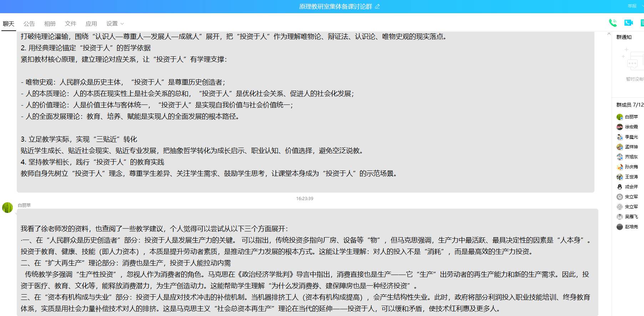Click the edit pencil beside the group name
644x316 pixels.
377,6
